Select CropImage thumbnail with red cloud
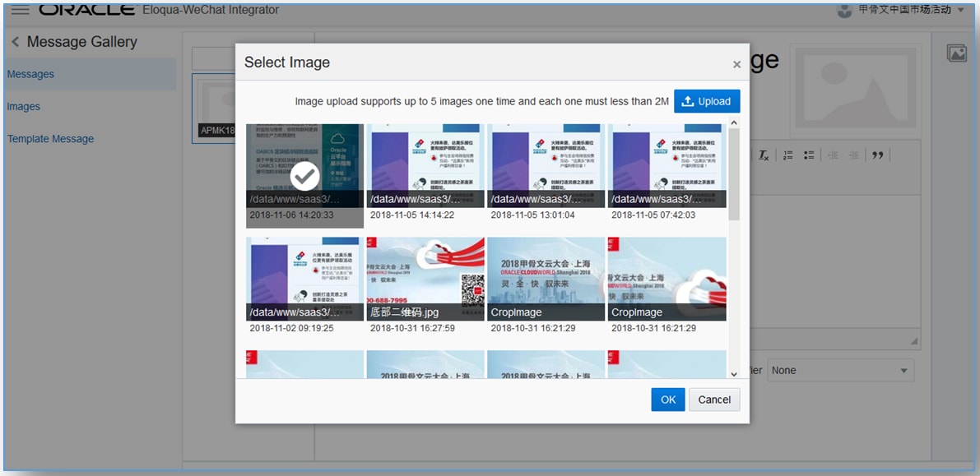This screenshot has height=476, width=980. click(x=666, y=279)
